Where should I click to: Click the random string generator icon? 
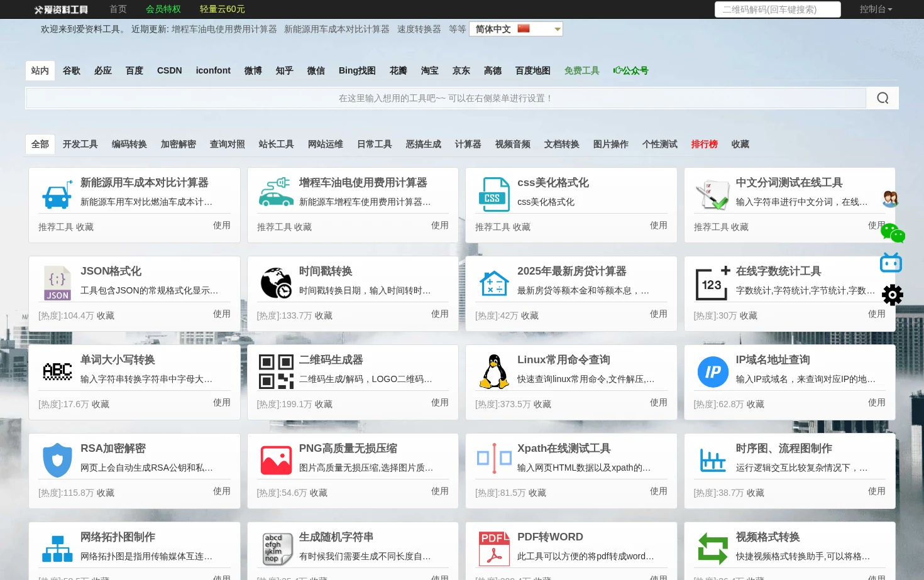(x=277, y=549)
